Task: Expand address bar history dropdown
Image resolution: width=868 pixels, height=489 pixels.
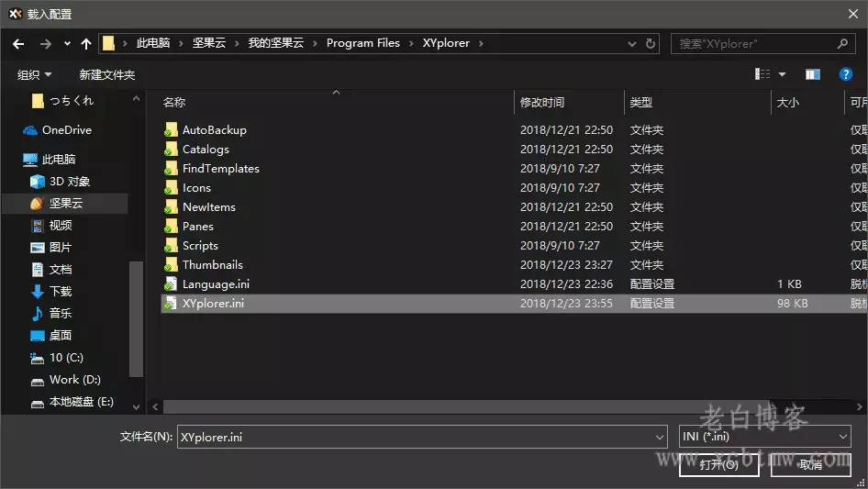Action: 631,44
